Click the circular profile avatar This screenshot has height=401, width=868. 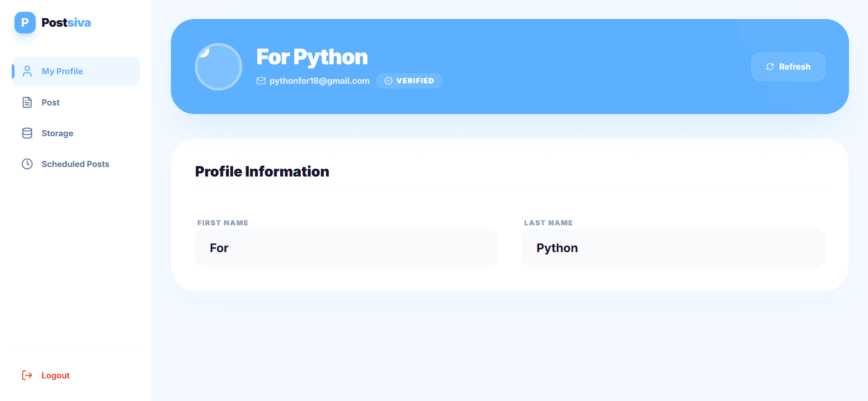(218, 67)
